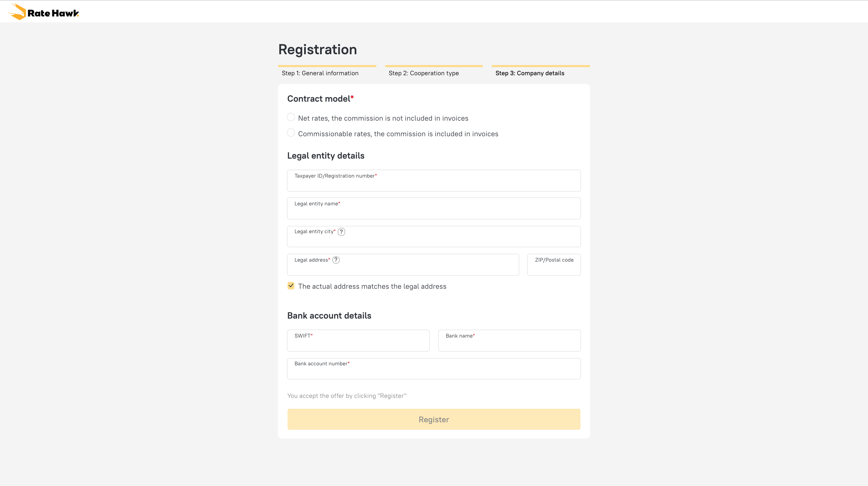Go to Step 2: Cooperation type
The height and width of the screenshot is (486, 868).
click(423, 73)
